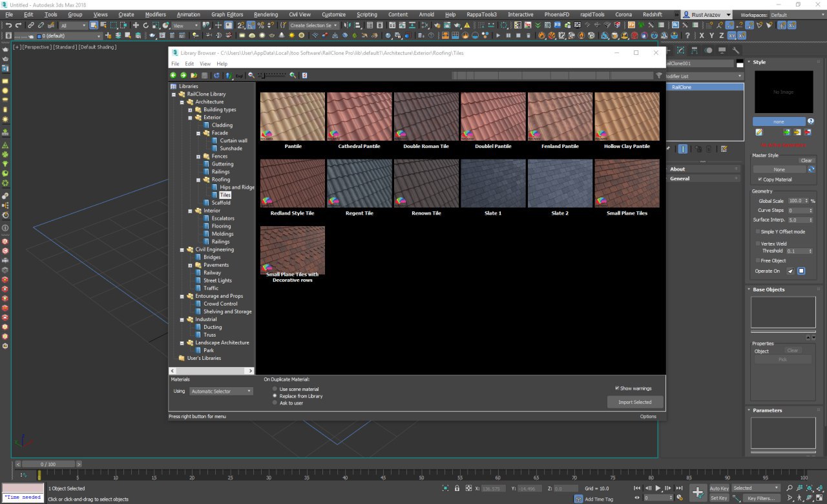Select the Use scene material radio button
Screen dimensions: 827x504
(275, 389)
